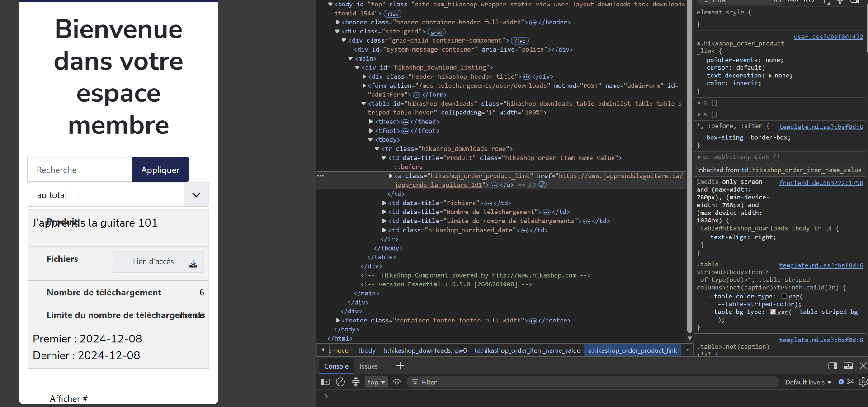Open the user.css?cbaf0d:472 source link
The width and height of the screenshot is (868, 407).
pyautogui.click(x=828, y=37)
